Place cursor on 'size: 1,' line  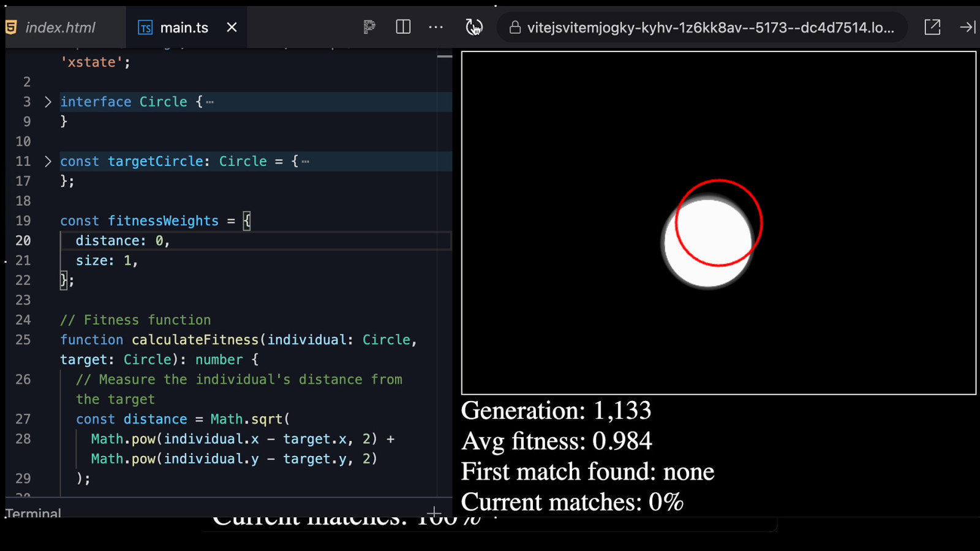tap(107, 260)
